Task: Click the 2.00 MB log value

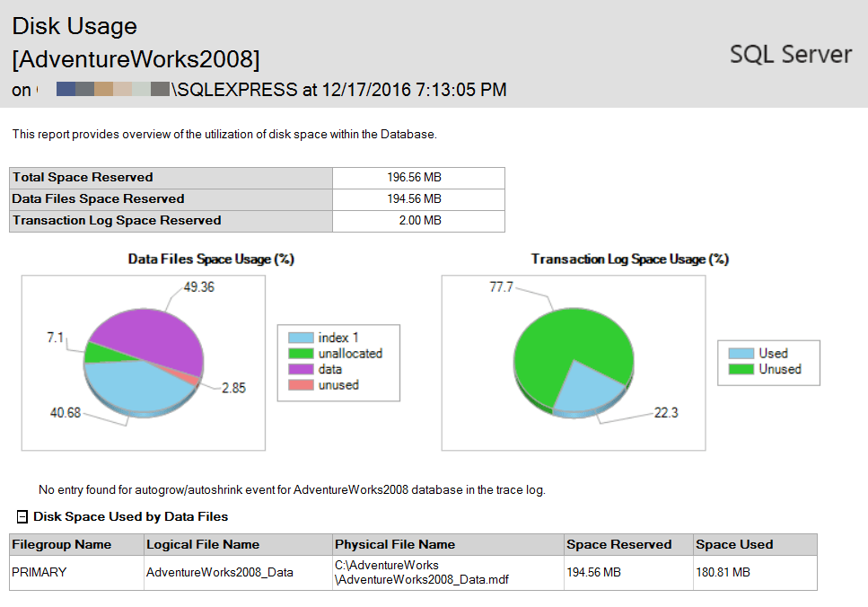Action: coord(418,221)
